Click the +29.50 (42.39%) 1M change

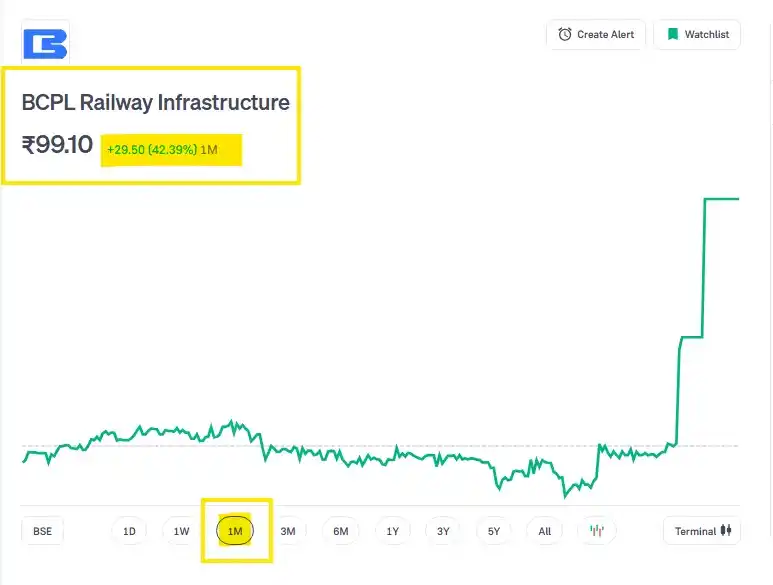pyautogui.click(x=162, y=150)
